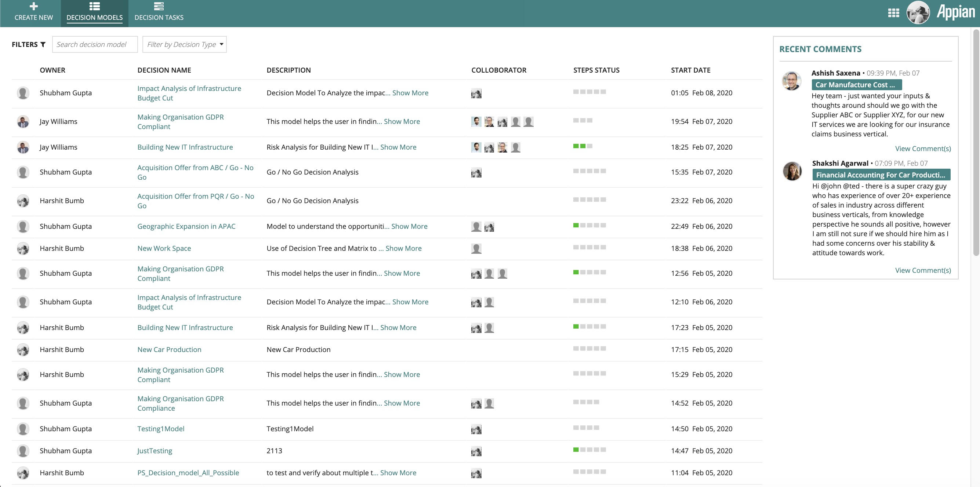Click Ashish Saxena's comment avatar
The height and width of the screenshot is (487, 980).
[791, 81]
